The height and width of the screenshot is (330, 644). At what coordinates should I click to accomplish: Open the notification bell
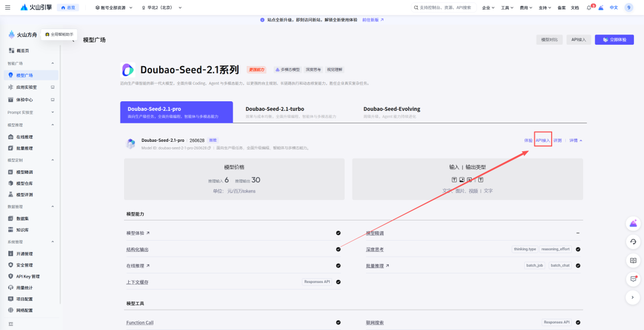[589, 8]
